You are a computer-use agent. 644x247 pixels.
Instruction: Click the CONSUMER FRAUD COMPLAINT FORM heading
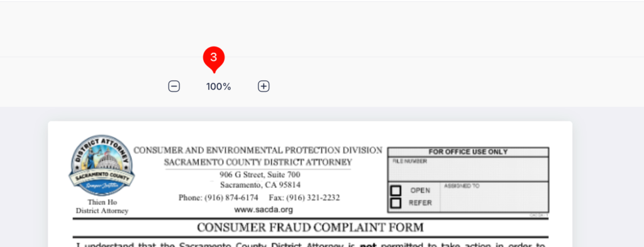pyautogui.click(x=310, y=228)
